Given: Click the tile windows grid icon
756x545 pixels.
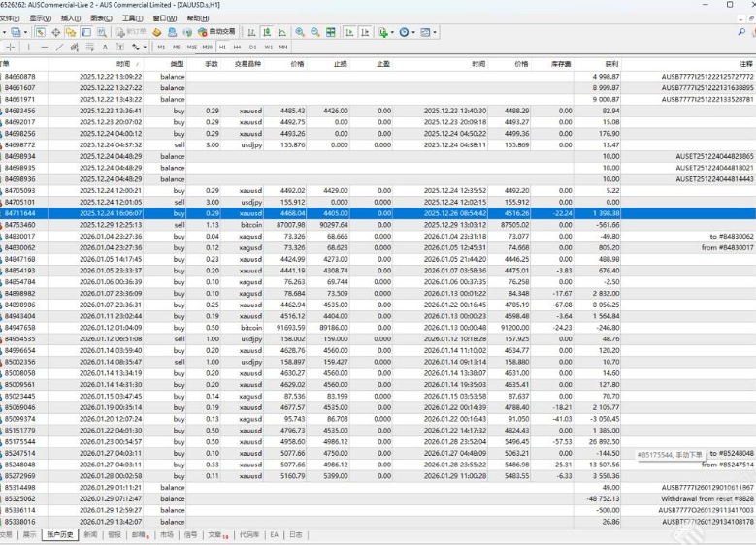Looking at the screenshot, I should click(329, 32).
